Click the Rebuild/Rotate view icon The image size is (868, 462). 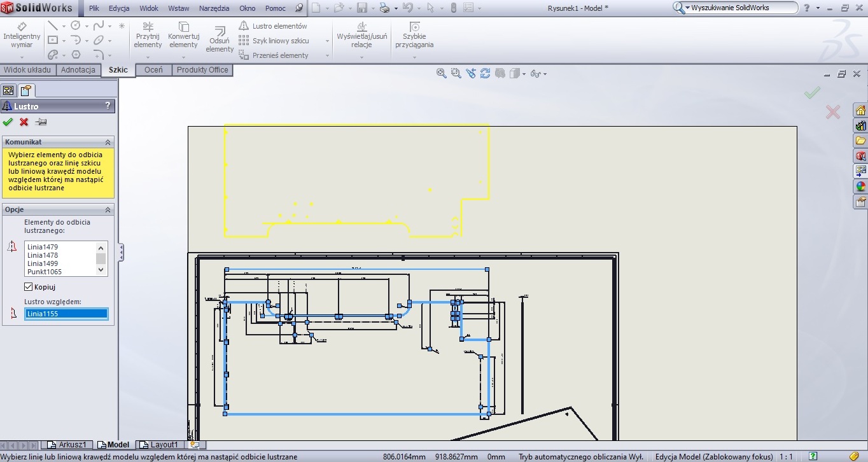pos(486,73)
